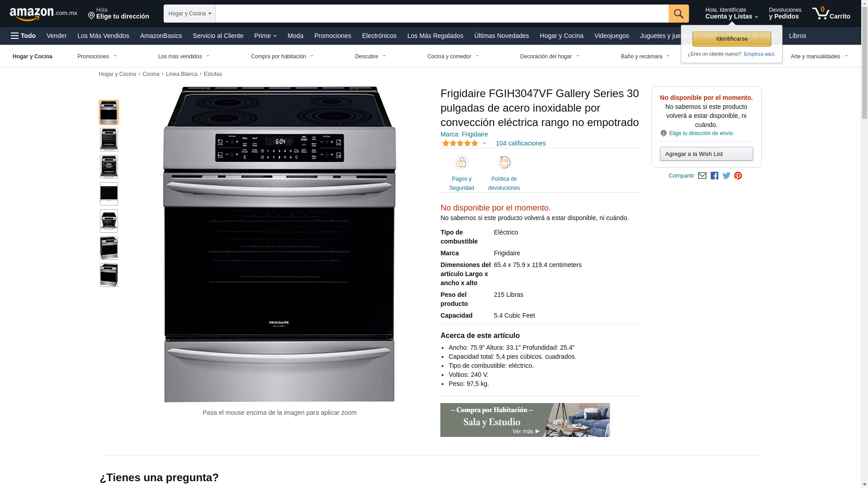The width and height of the screenshot is (868, 488).
Task: Share product on Facebook icon
Action: [714, 176]
